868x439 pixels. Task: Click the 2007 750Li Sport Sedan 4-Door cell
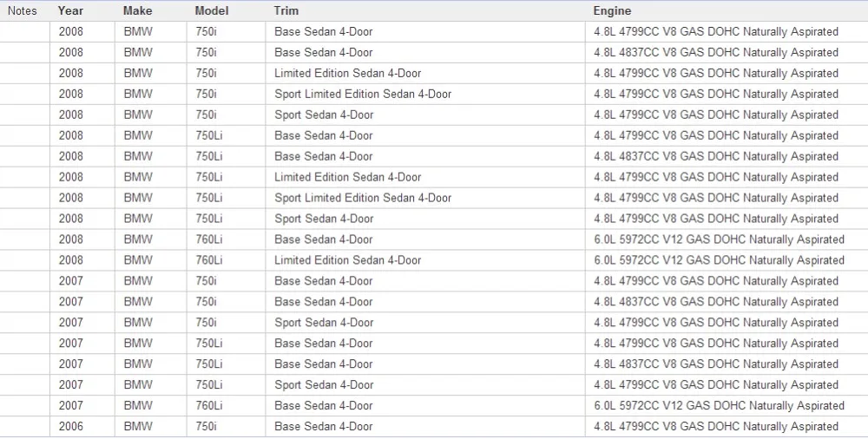pyautogui.click(x=425, y=385)
